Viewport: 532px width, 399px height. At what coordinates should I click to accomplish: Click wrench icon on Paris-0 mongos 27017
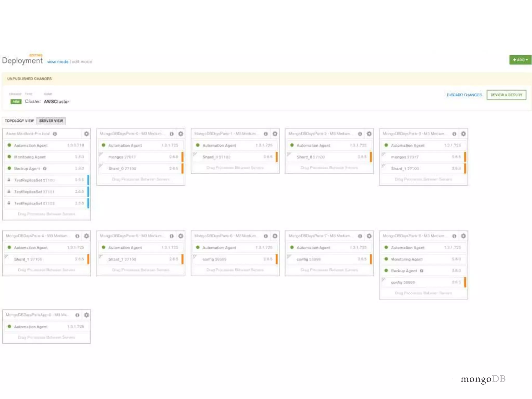coord(101,154)
